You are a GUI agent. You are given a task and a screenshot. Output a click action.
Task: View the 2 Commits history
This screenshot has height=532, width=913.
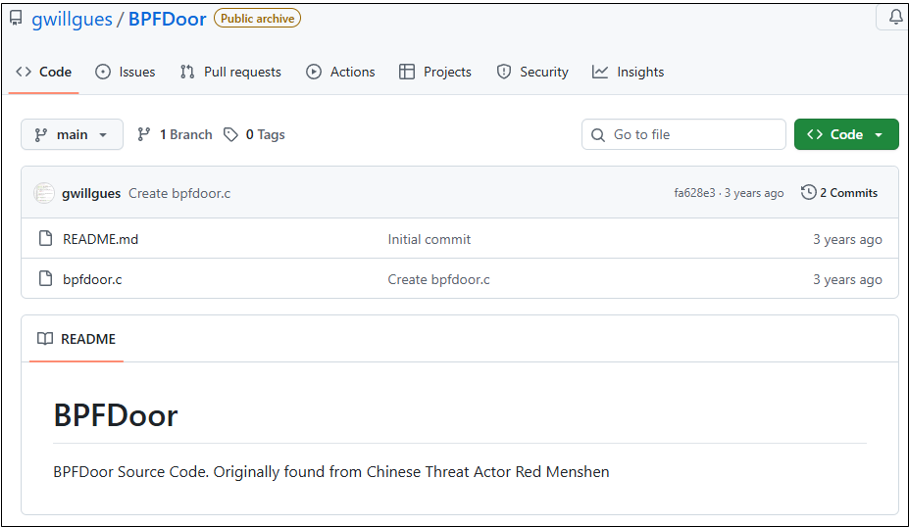[x=839, y=193]
